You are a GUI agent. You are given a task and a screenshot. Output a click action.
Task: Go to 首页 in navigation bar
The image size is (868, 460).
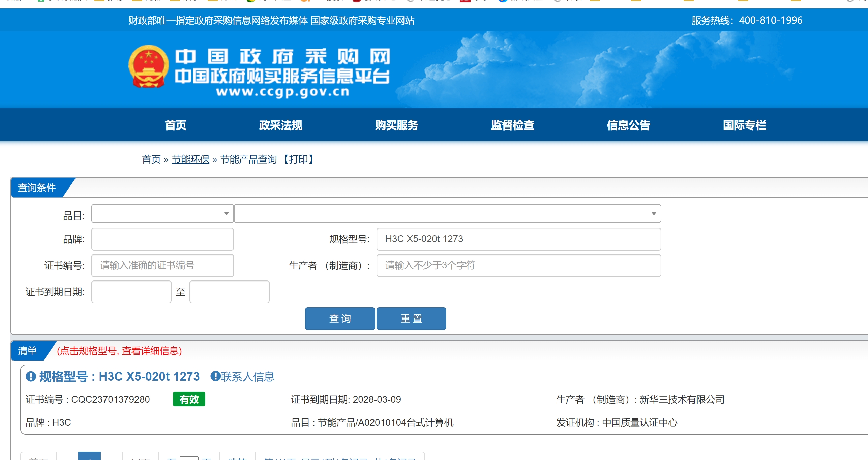click(x=175, y=125)
